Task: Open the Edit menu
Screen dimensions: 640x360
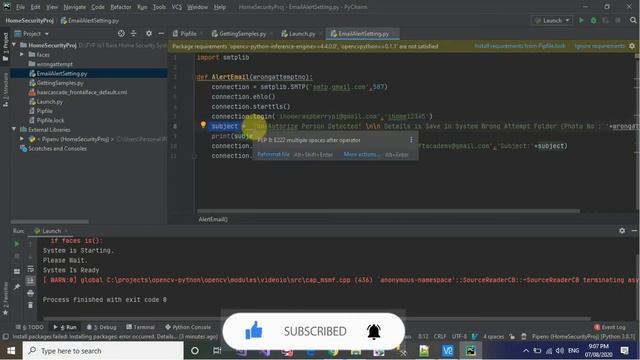Action: (36, 7)
